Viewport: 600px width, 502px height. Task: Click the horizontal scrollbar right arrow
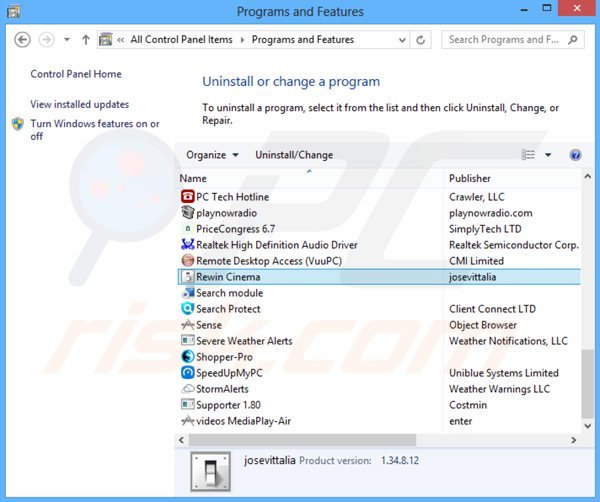click(x=573, y=440)
